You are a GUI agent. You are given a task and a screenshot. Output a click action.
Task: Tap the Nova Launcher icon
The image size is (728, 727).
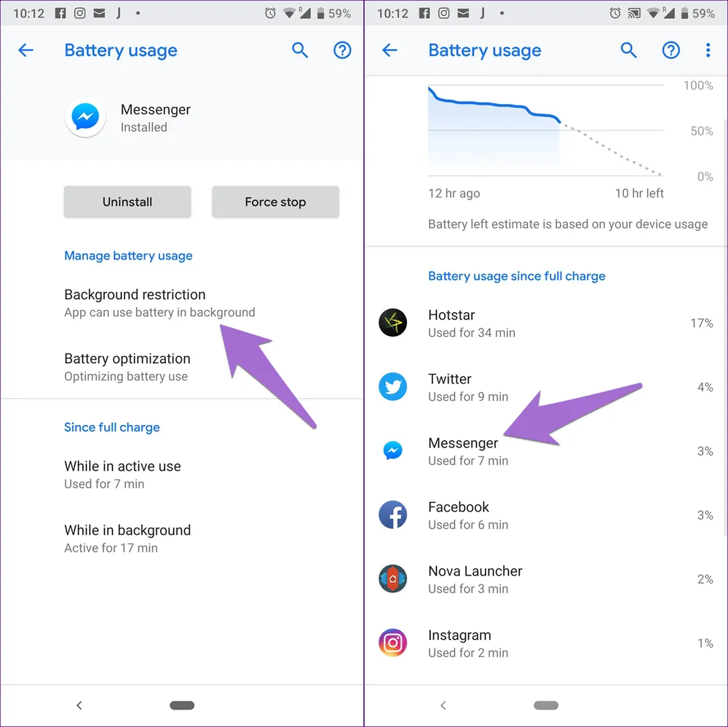(393, 579)
